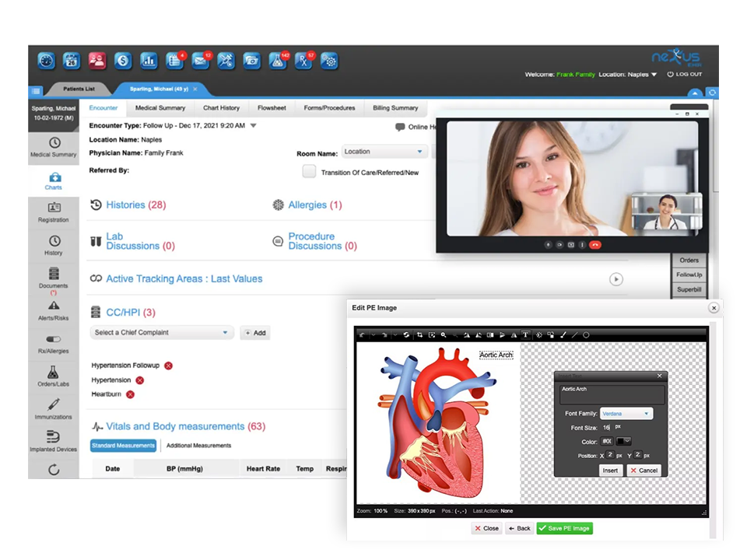The image size is (747, 560).
Task: Remove the Hypertension Followup complaint
Action: [168, 366]
